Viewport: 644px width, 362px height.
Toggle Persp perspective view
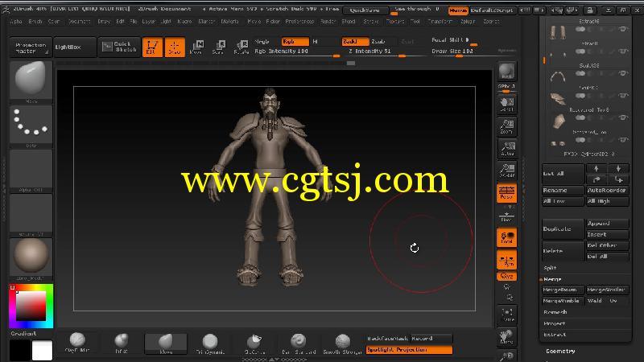click(x=506, y=193)
